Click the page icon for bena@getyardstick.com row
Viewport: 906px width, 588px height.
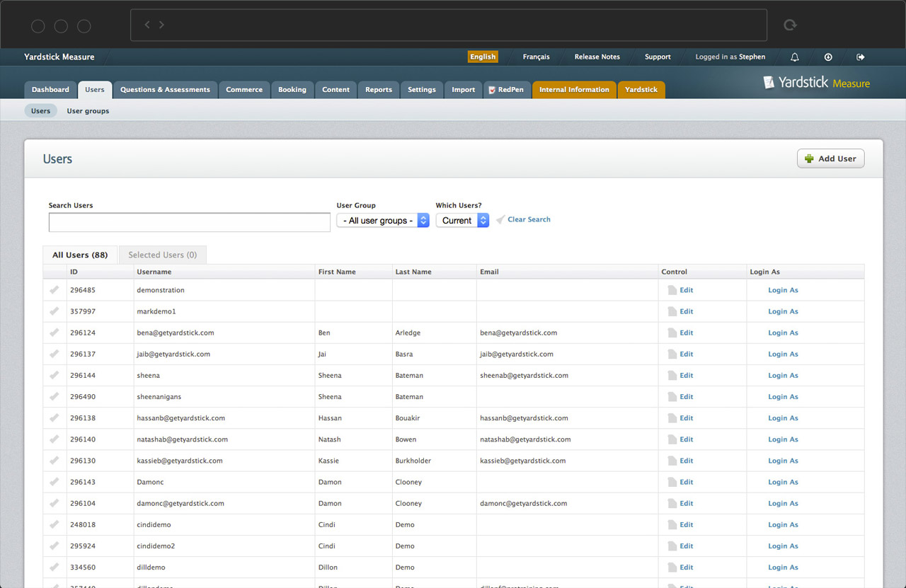click(x=672, y=333)
